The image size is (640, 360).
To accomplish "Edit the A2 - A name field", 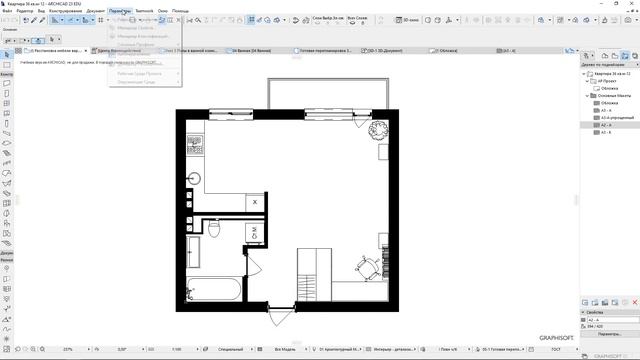I will [613, 320].
